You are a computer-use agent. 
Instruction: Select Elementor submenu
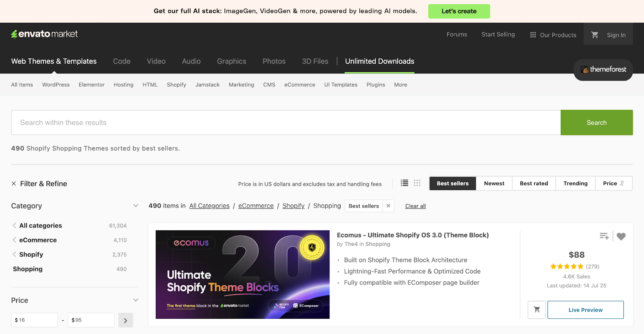(x=92, y=85)
